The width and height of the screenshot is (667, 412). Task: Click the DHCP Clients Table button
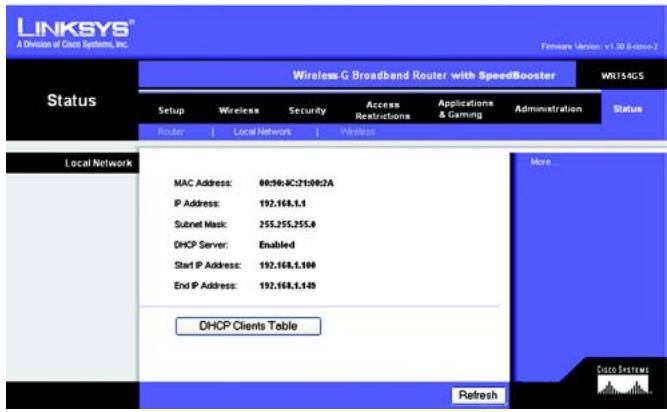248,326
